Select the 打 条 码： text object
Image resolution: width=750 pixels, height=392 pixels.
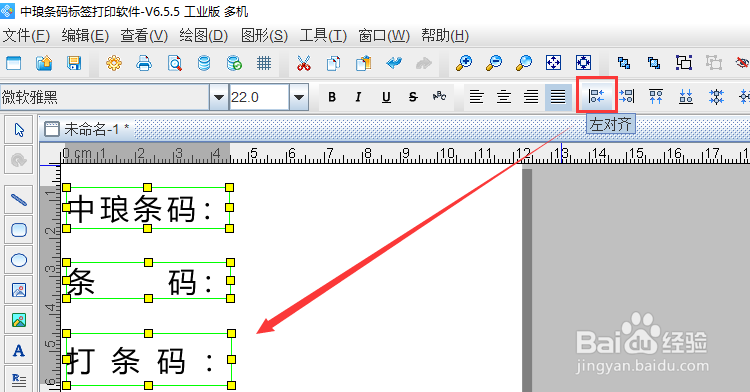pyautogui.click(x=149, y=359)
